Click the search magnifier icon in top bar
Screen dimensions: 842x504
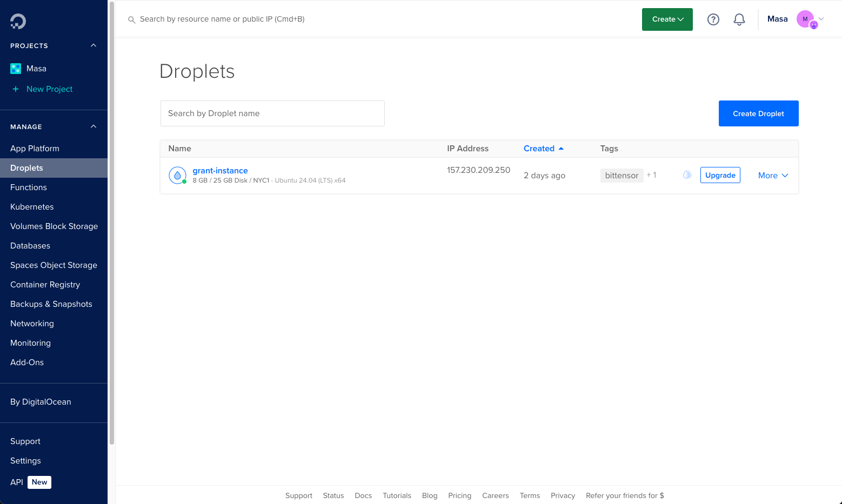131,19
